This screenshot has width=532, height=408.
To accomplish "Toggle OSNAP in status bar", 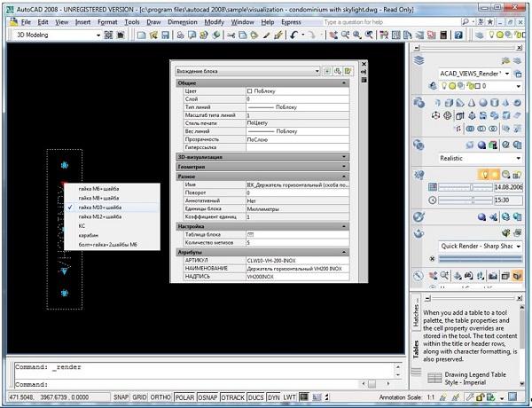I will click(207, 397).
